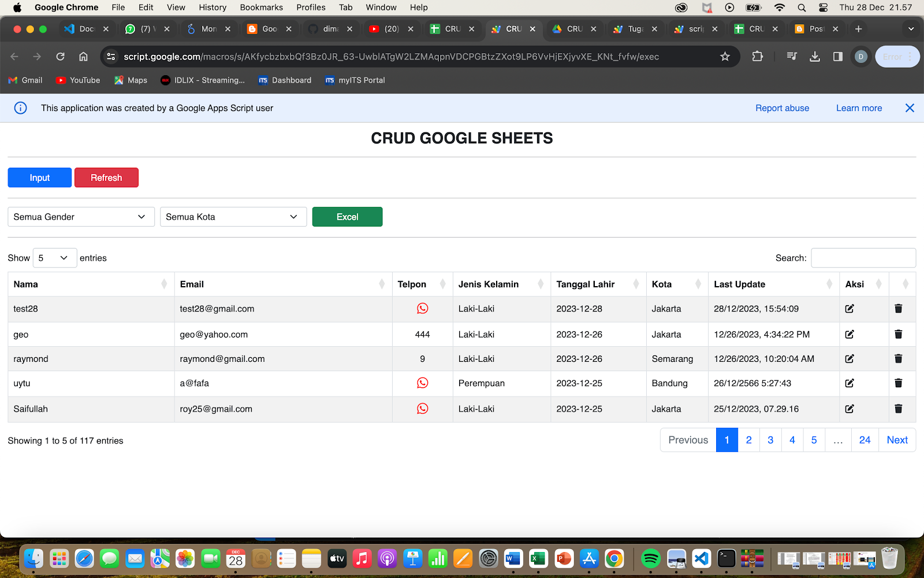Open Spotlight search in menu bar

tap(802, 8)
